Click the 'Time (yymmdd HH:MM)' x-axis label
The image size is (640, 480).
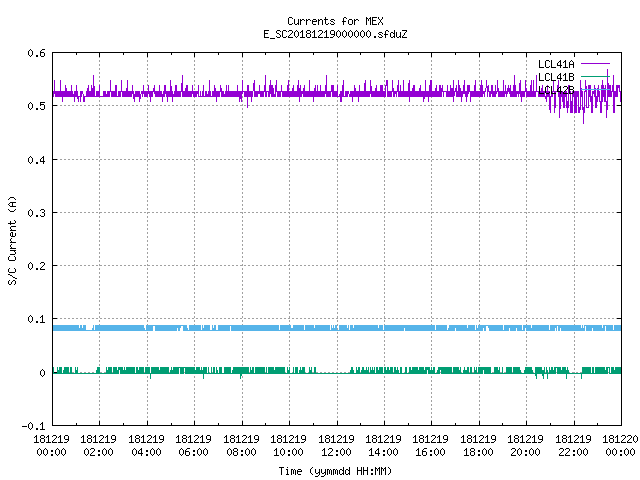pos(335,471)
